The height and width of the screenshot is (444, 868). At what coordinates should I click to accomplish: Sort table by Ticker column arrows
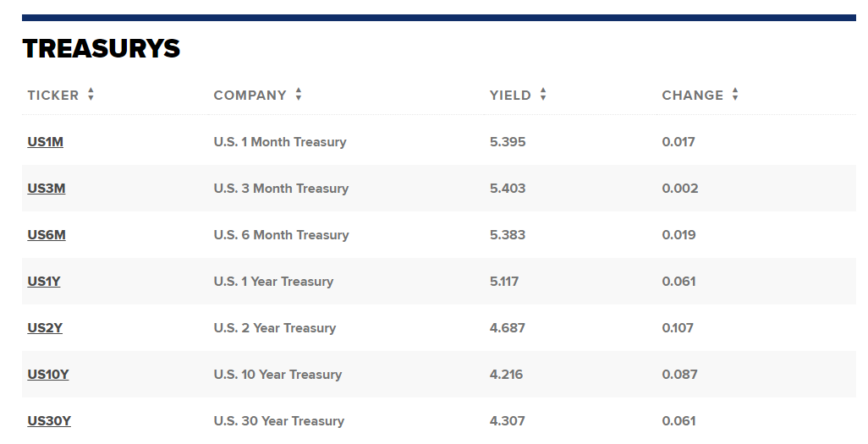91,96
